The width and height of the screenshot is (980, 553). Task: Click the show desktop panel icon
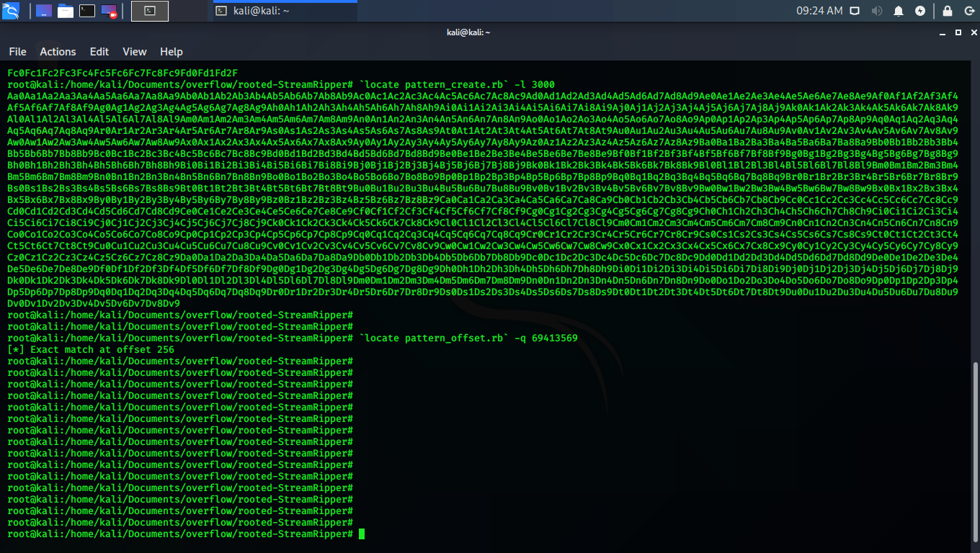[43, 11]
